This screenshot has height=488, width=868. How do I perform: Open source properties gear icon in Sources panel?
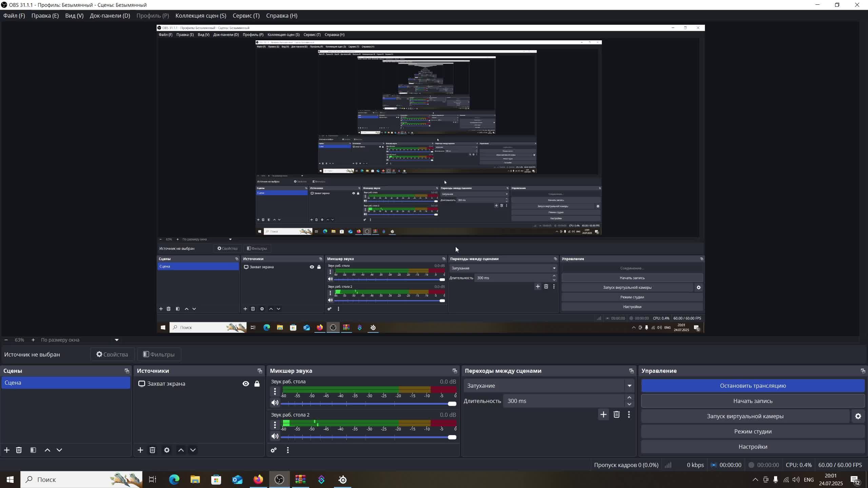tap(167, 450)
